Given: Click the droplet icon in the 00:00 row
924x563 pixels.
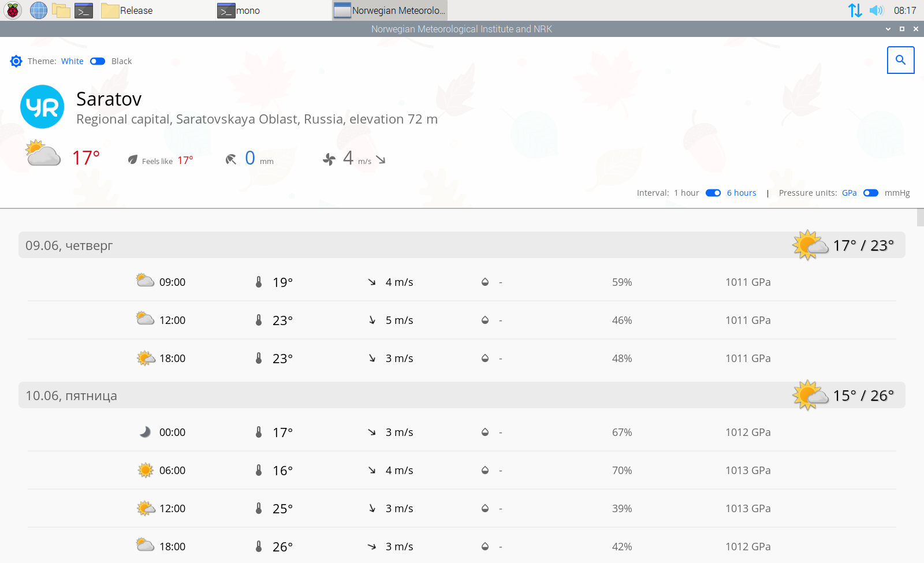Looking at the screenshot, I should (485, 432).
